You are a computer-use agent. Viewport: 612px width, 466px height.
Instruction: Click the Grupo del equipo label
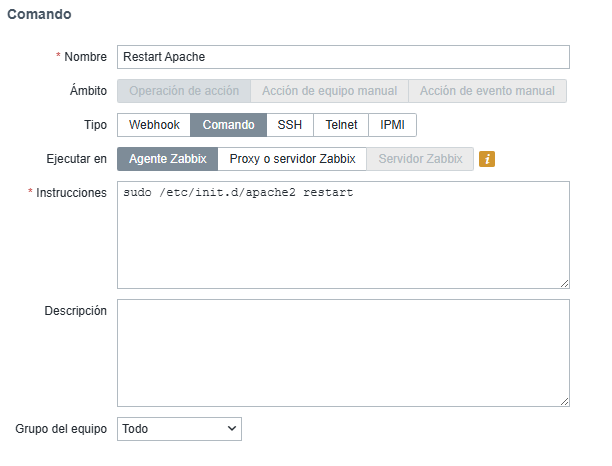pos(61,429)
